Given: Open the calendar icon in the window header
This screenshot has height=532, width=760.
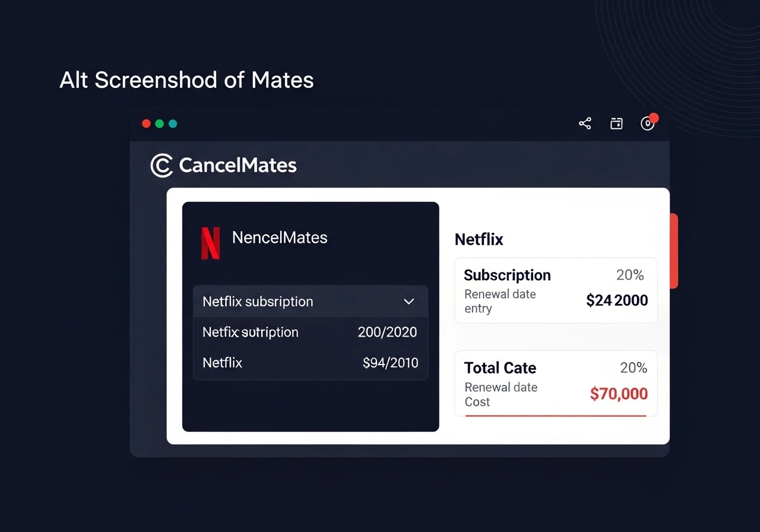Looking at the screenshot, I should tap(616, 123).
